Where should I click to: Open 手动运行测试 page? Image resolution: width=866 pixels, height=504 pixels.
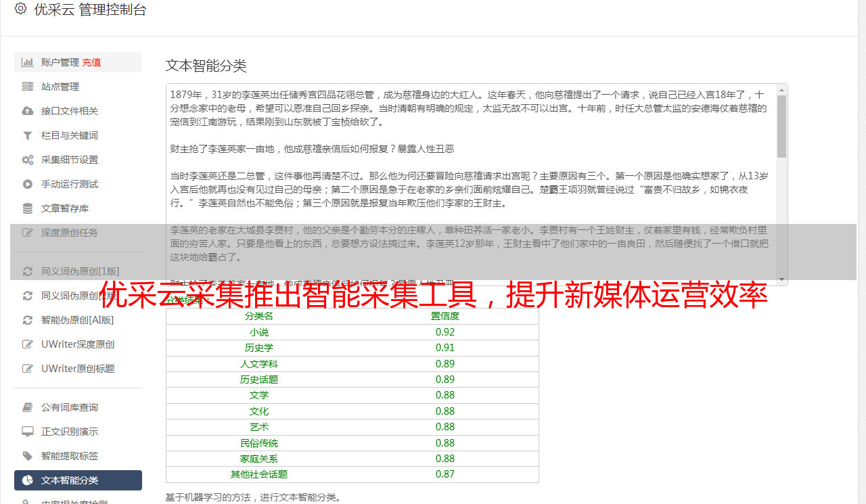[x=78, y=184]
